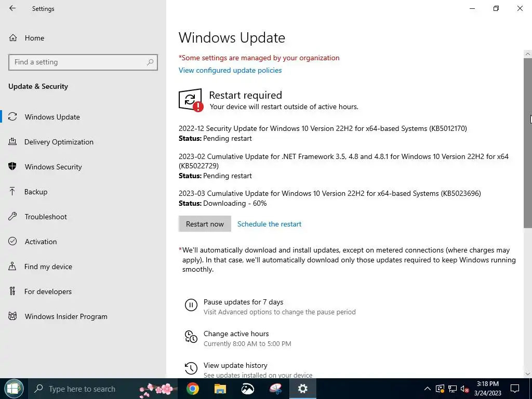
Task: Click the Troubleshoot wrench icon
Action: 12,217
